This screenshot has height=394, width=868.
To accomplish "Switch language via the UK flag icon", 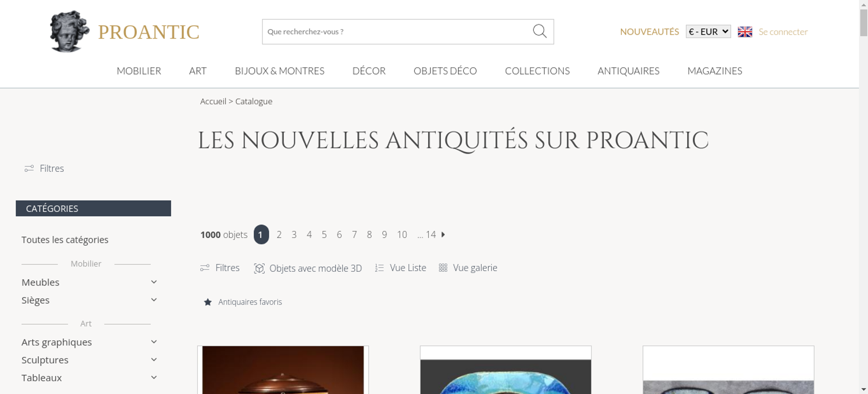I will point(745,32).
